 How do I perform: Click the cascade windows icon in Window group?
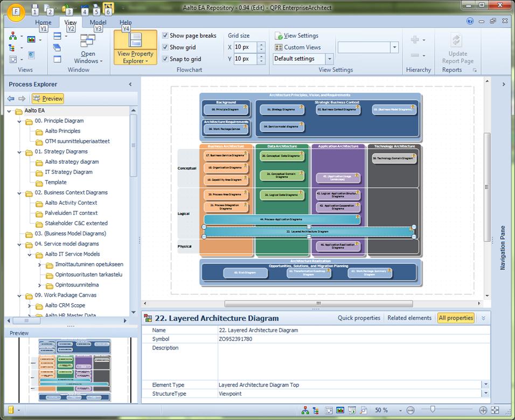tap(57, 47)
